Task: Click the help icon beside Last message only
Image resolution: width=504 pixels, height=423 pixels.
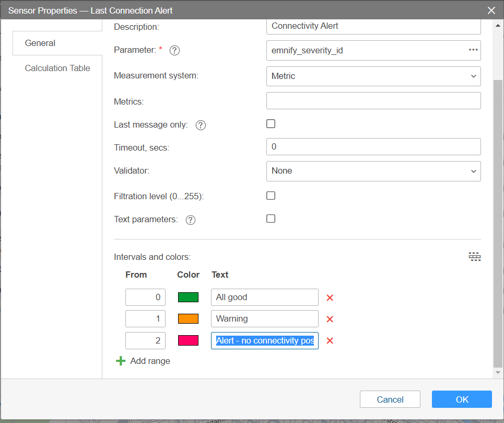Action: pos(201,125)
